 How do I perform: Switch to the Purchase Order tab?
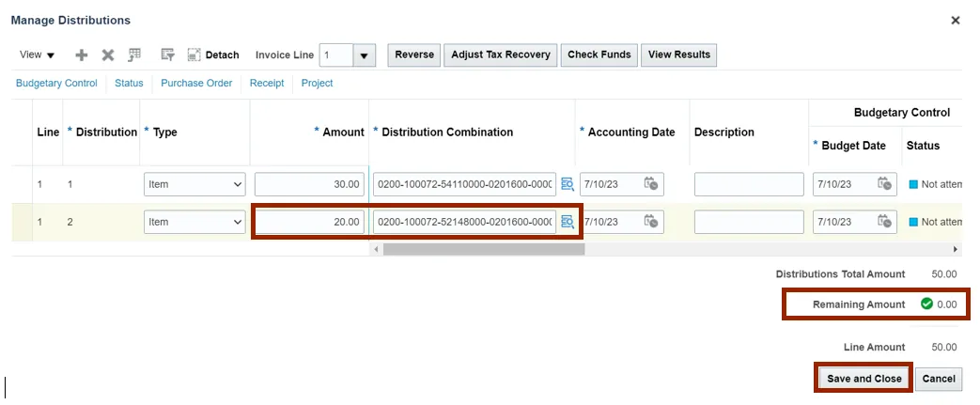coord(196,83)
